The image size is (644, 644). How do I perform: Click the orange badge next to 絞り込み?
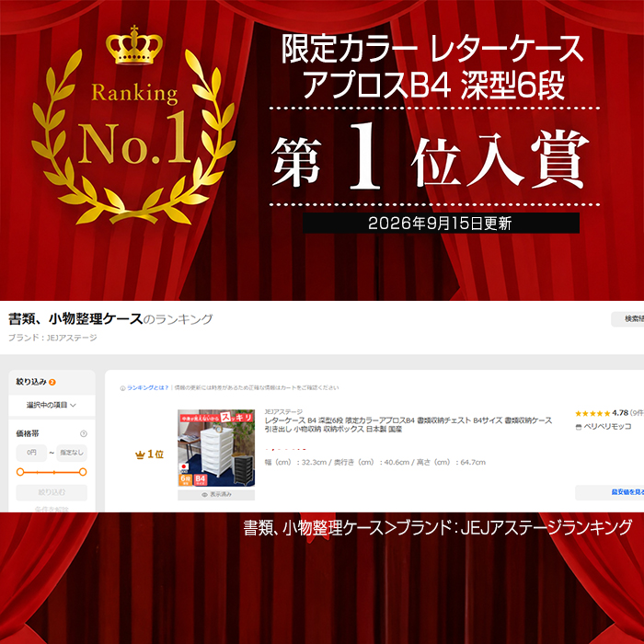coord(52,382)
